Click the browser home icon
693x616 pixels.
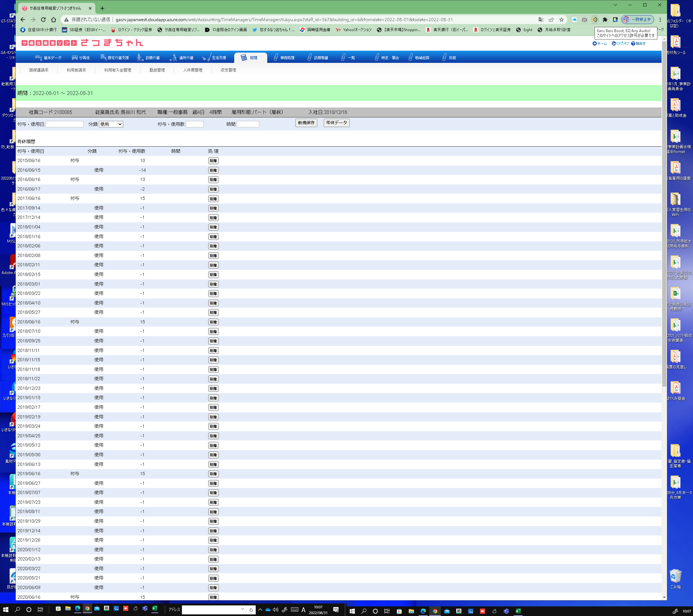(x=54, y=20)
